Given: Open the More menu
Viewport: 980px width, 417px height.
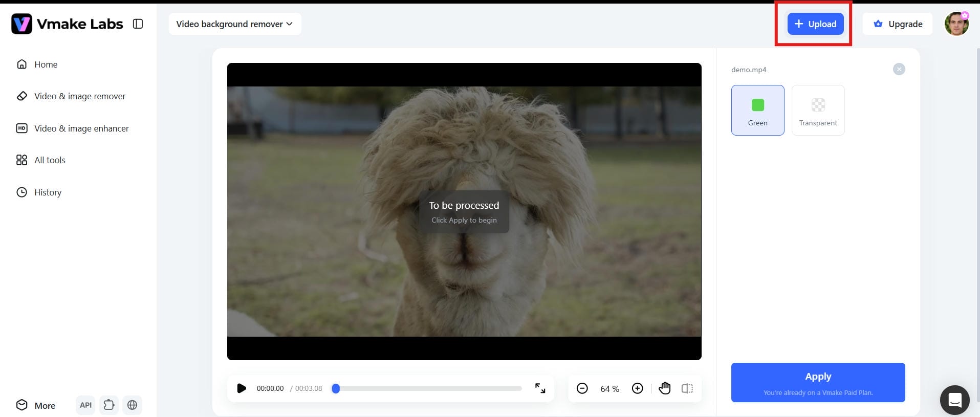Looking at the screenshot, I should [35, 405].
